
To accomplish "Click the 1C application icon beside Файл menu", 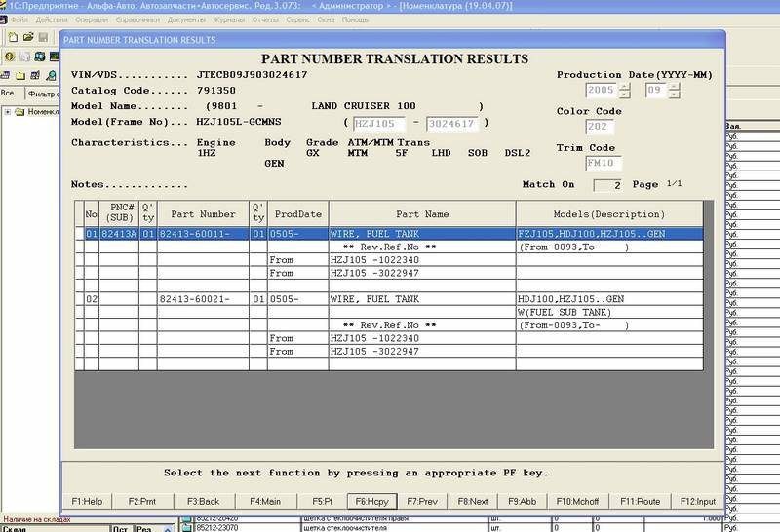I will (x=4, y=19).
